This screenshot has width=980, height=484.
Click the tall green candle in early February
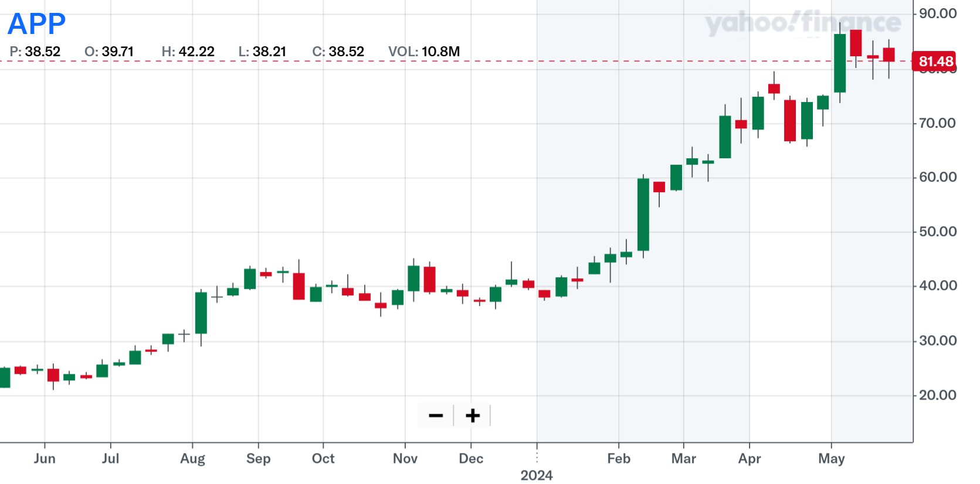[643, 214]
